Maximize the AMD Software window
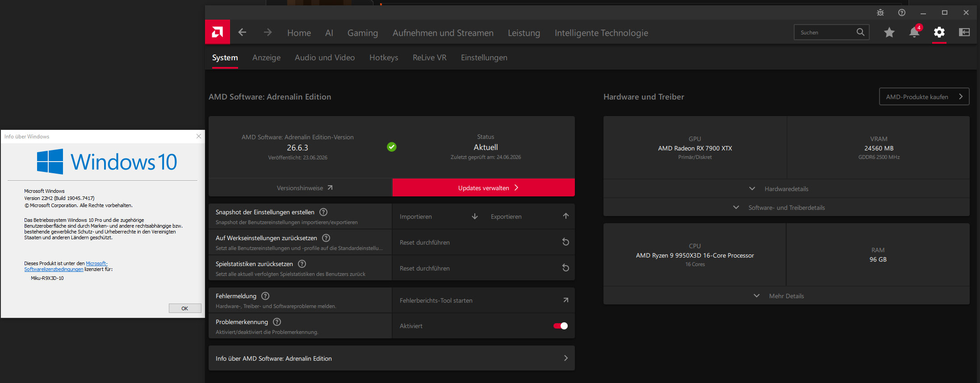 click(945, 12)
